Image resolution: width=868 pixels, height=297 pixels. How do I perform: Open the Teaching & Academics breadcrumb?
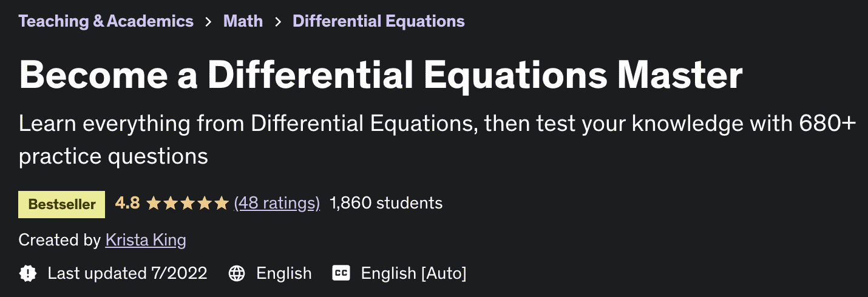click(106, 21)
